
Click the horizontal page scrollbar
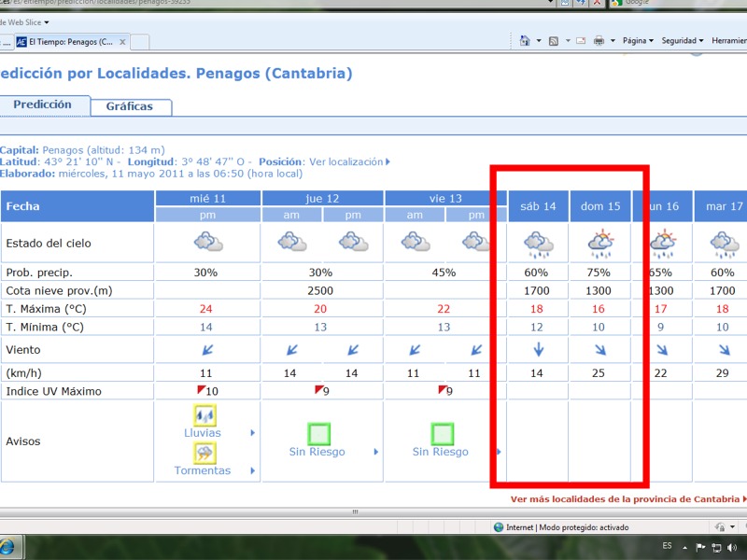[x=355, y=512]
